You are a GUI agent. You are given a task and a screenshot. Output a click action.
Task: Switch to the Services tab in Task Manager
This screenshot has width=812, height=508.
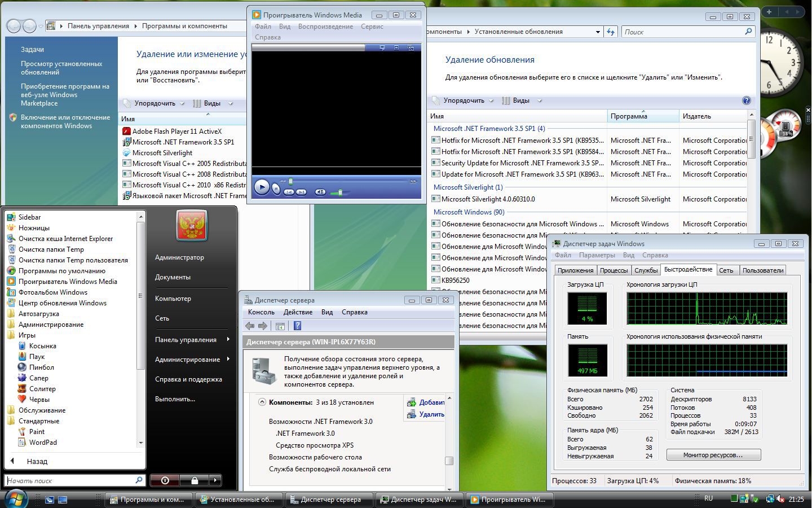point(646,270)
